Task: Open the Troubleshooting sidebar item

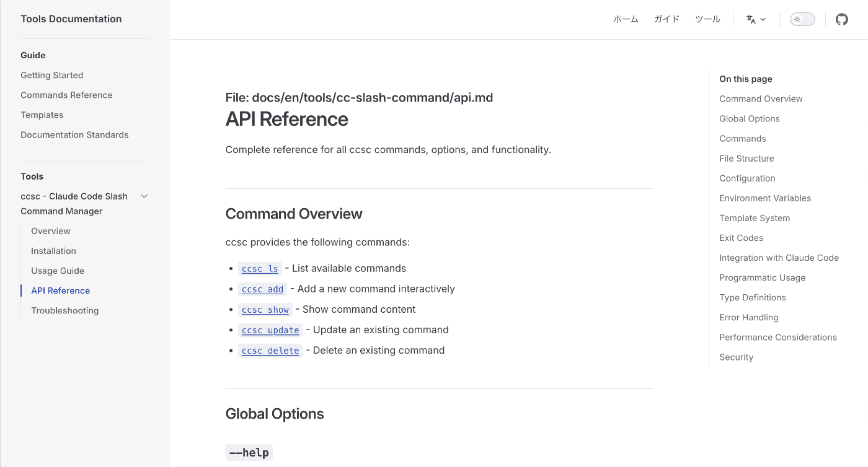Action: pyautogui.click(x=65, y=310)
